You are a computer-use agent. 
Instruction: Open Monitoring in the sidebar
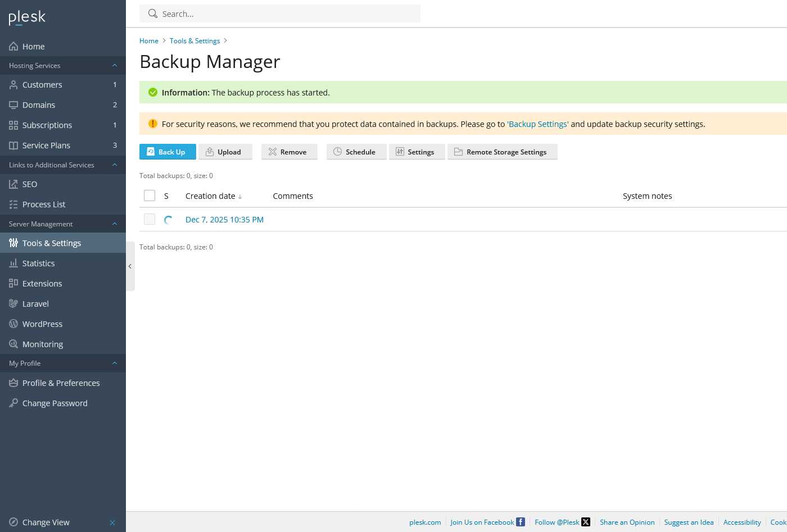coord(42,344)
